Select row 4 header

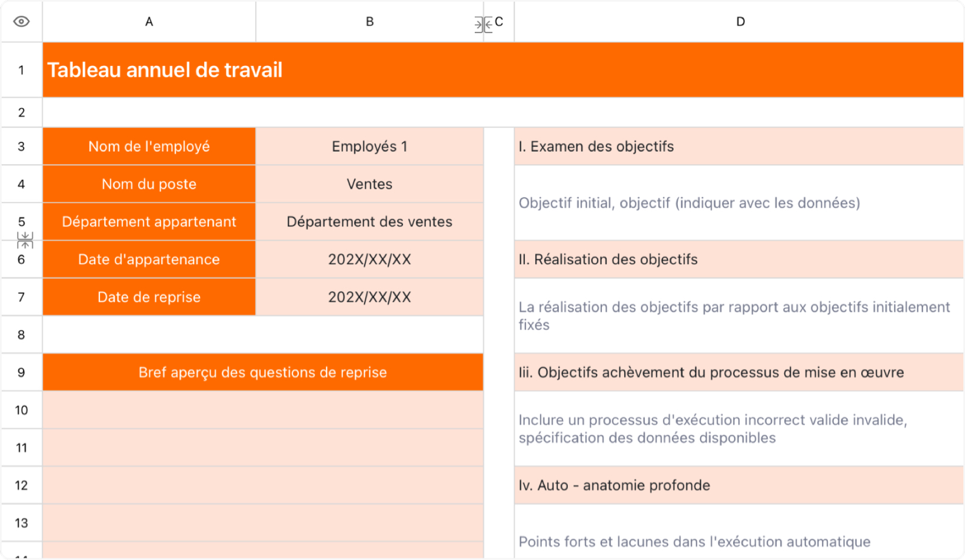pos(21,184)
